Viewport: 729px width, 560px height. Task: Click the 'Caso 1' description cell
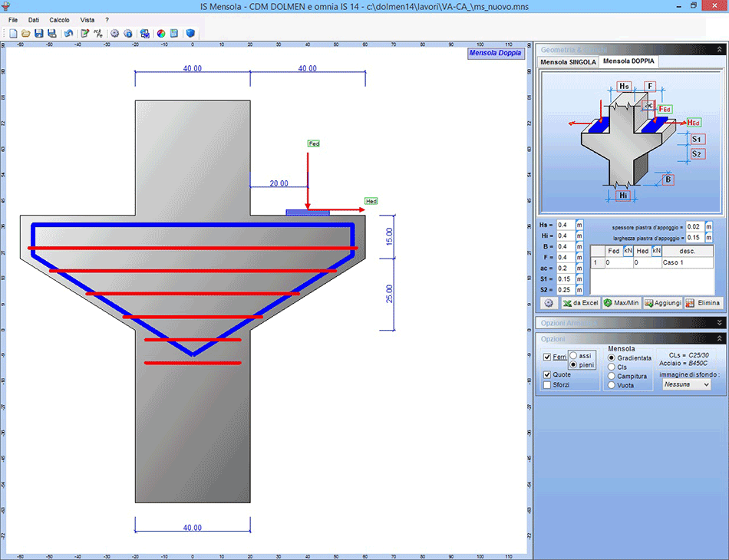[687, 262]
